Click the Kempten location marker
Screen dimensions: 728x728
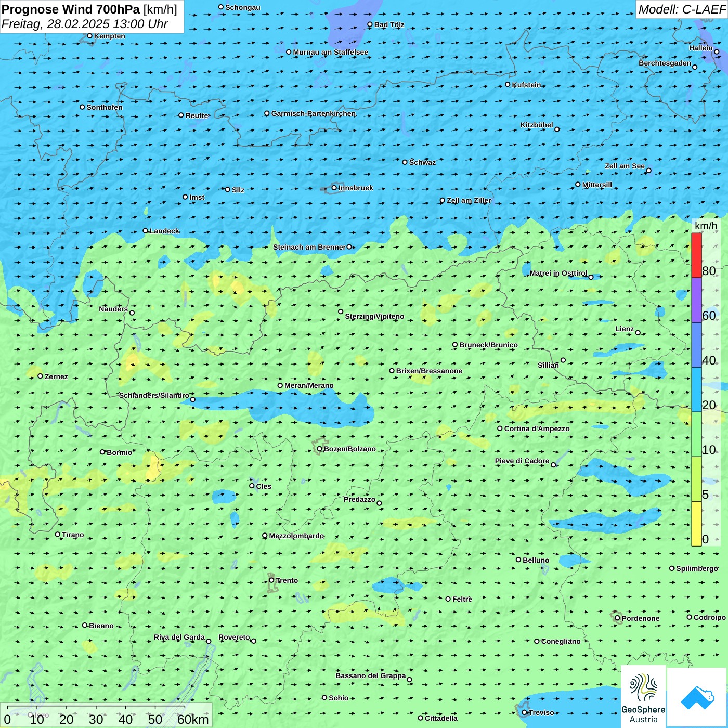tap(89, 36)
